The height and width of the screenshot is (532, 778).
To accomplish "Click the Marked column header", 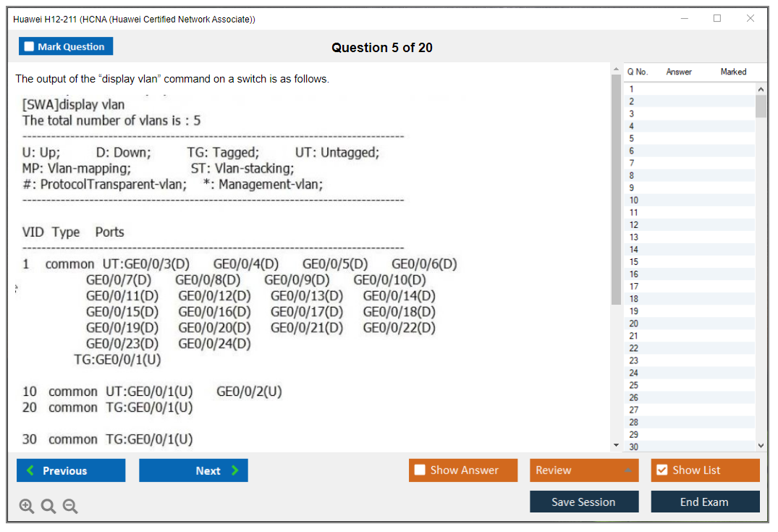I will click(x=732, y=72).
